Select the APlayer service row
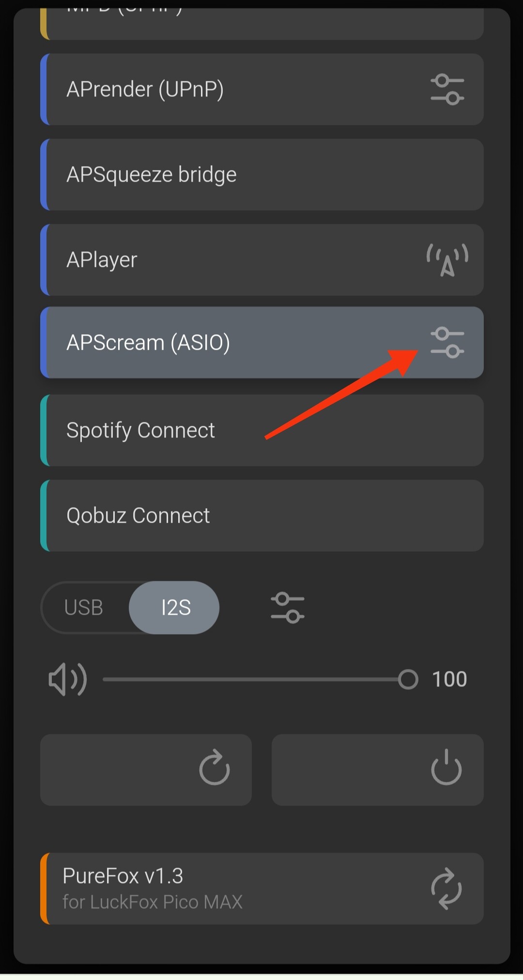523x980 pixels. [262, 260]
